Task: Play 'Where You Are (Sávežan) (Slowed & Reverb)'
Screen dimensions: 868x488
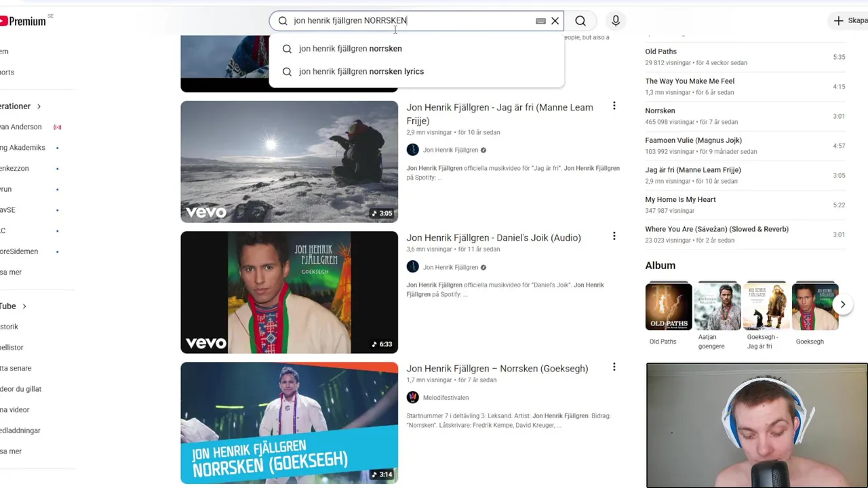Action: pyautogui.click(x=745, y=235)
